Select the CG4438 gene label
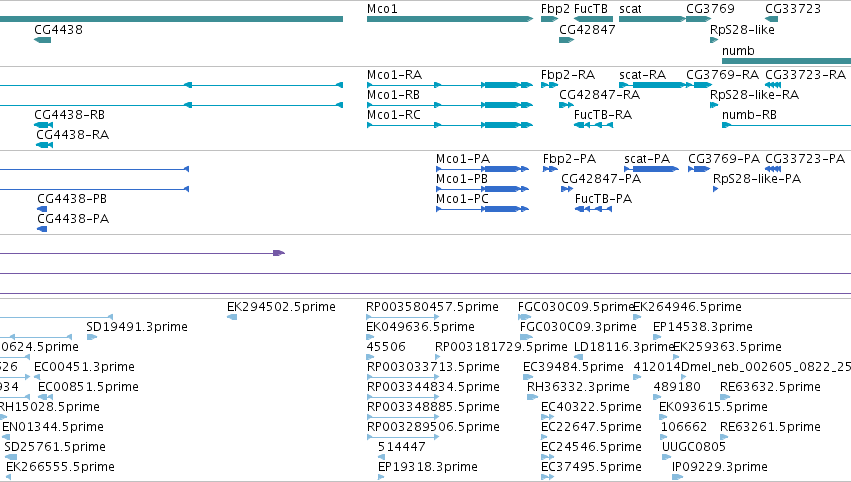851x482 pixels. pos(59,30)
